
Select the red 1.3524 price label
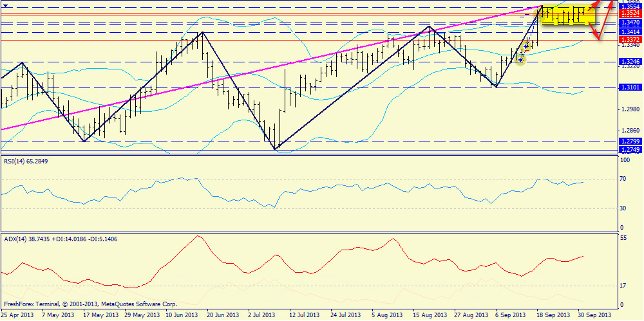(x=629, y=13)
